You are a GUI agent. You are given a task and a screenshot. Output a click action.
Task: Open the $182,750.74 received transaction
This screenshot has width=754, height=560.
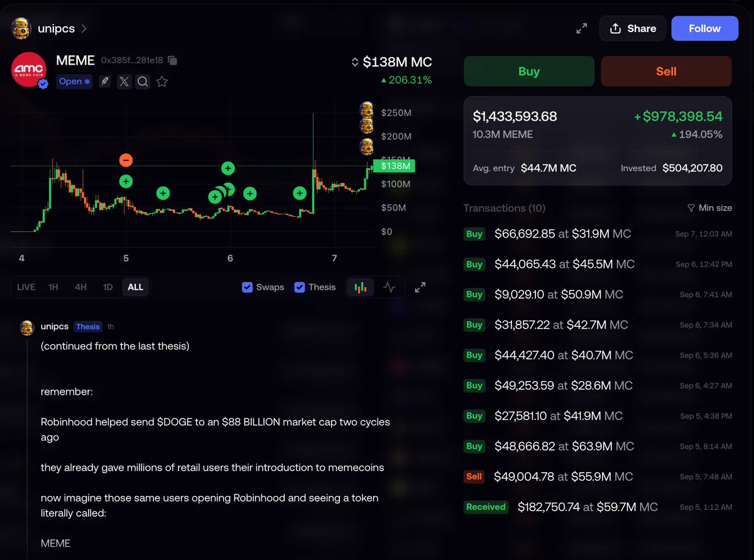(x=598, y=507)
